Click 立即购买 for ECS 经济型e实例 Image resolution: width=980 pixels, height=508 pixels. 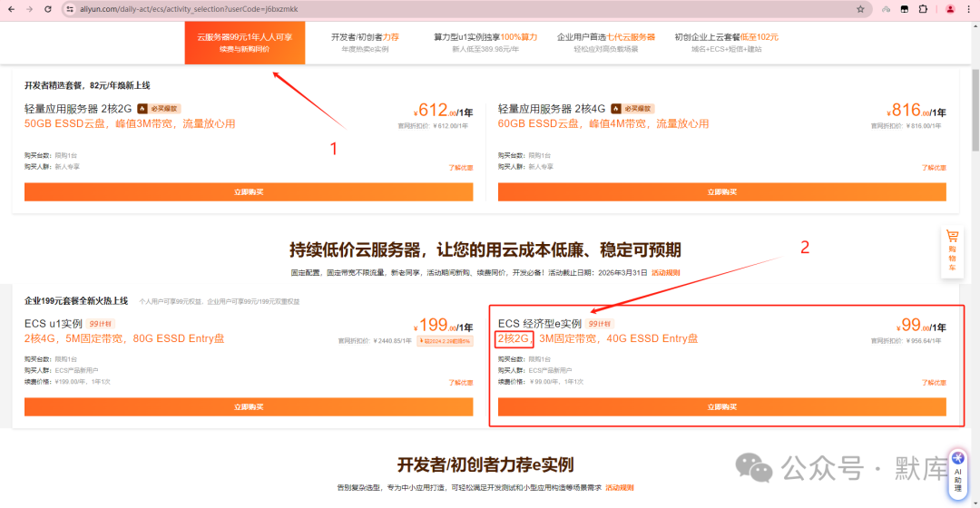[x=722, y=406]
